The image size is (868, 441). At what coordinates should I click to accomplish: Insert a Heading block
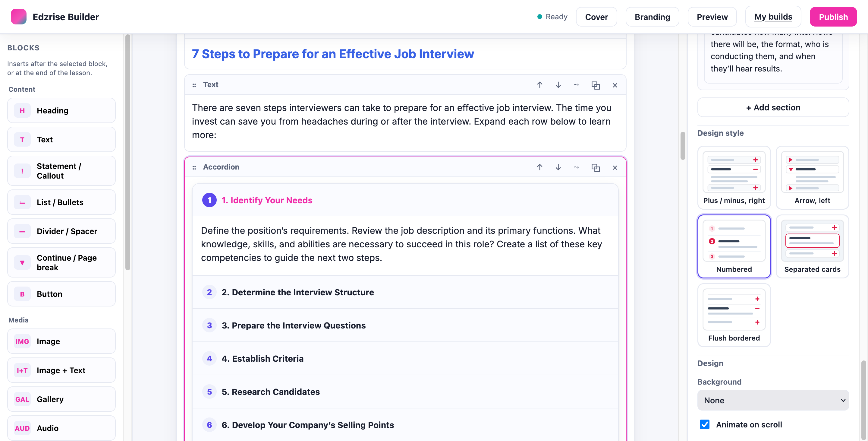coord(61,111)
